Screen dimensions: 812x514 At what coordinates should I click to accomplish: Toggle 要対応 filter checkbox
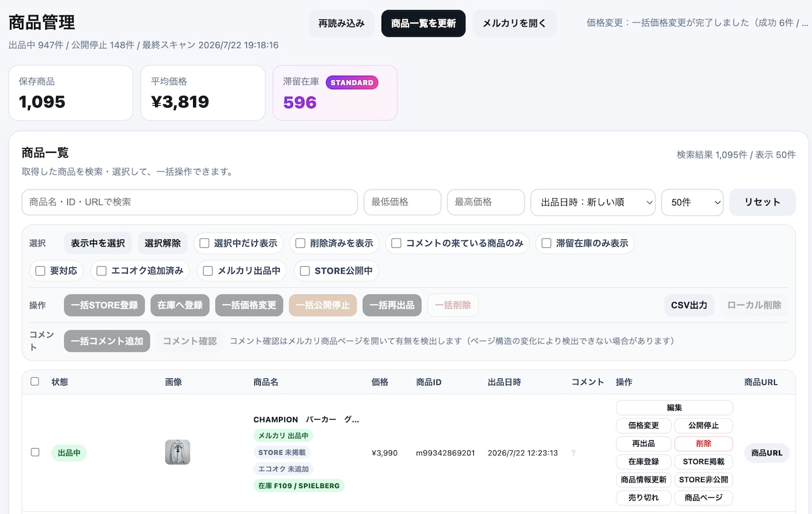pos(41,271)
